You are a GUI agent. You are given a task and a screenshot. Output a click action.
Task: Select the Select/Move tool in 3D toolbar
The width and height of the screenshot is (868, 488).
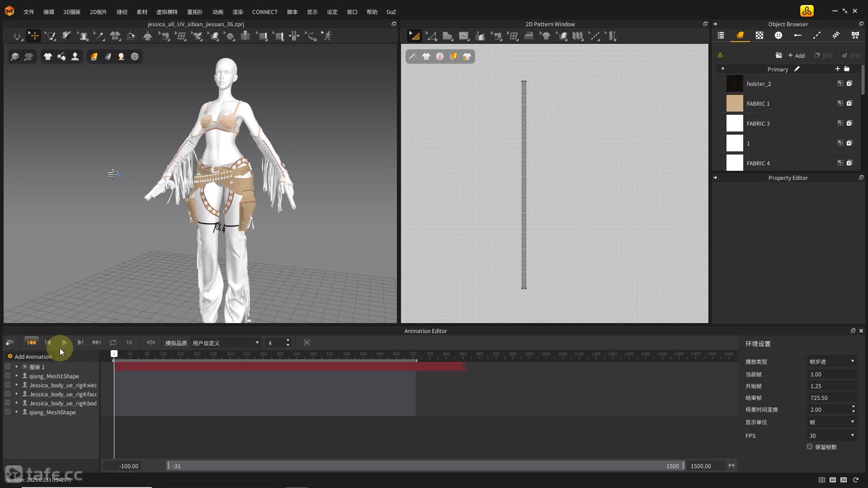tap(34, 36)
